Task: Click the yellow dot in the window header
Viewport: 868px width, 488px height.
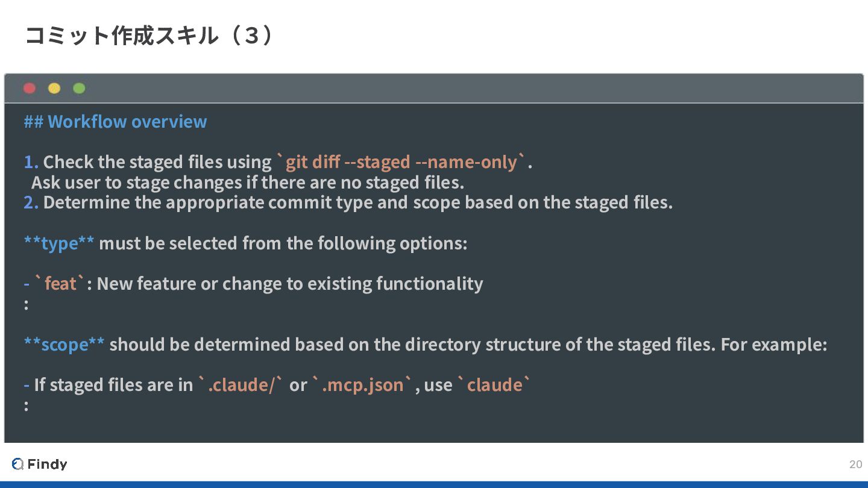Action: point(54,89)
